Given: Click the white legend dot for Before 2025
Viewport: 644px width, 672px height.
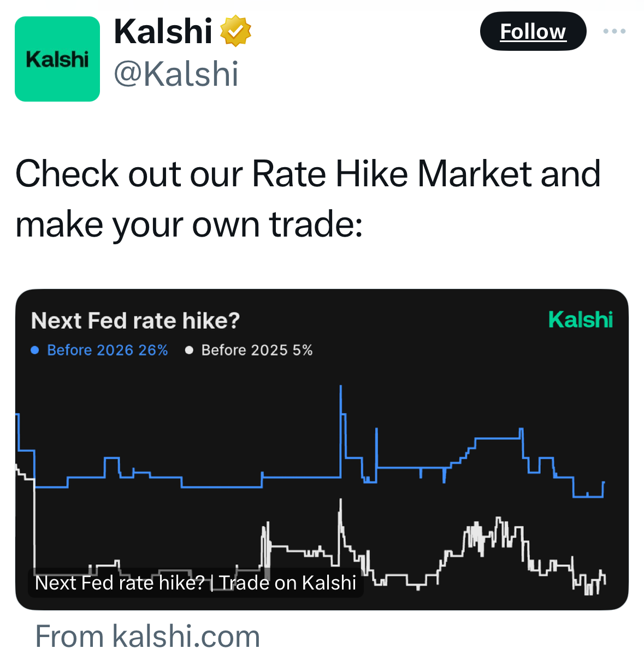Looking at the screenshot, I should coord(189,350).
